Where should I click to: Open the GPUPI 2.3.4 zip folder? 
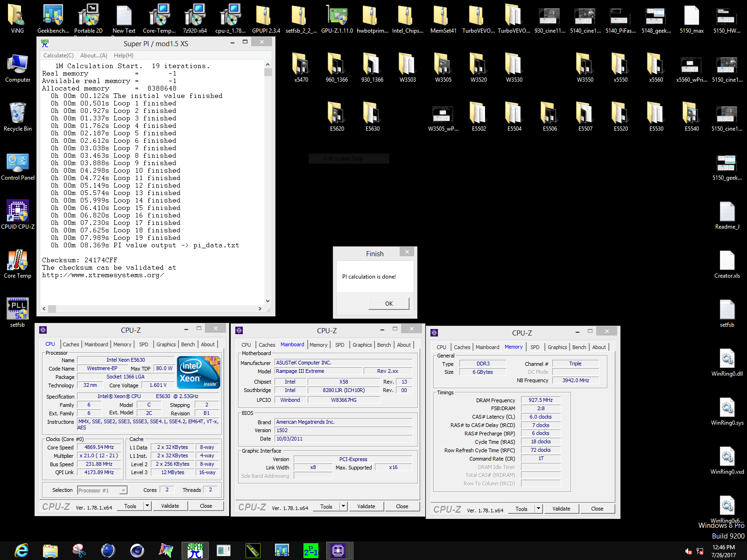click(x=266, y=19)
